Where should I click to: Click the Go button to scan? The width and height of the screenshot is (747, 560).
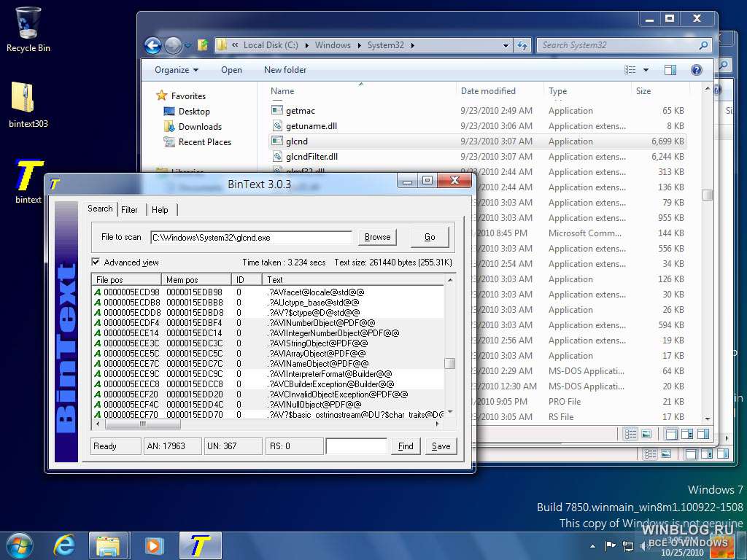(430, 237)
